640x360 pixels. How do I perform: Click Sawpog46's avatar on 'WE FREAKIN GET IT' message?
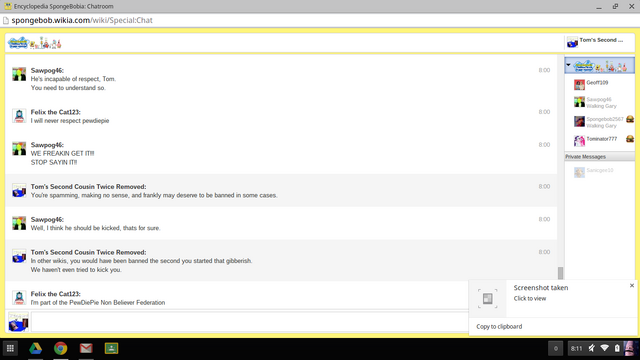pos(19,149)
